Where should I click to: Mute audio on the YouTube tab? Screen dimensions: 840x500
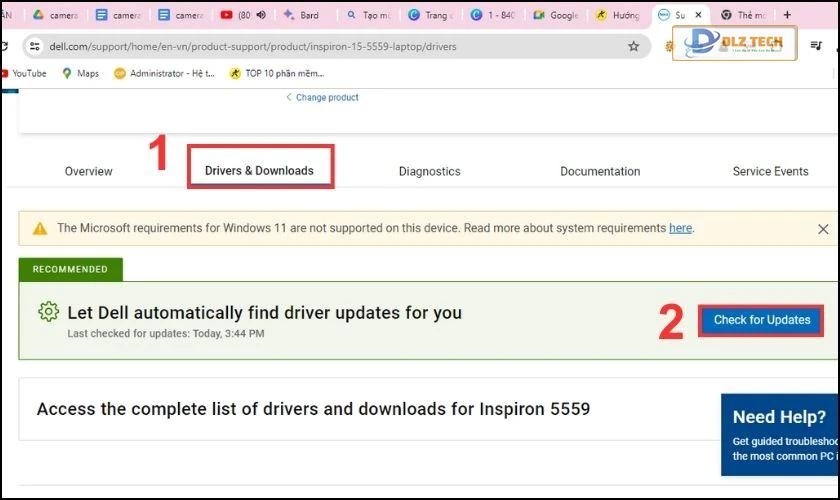tap(261, 15)
